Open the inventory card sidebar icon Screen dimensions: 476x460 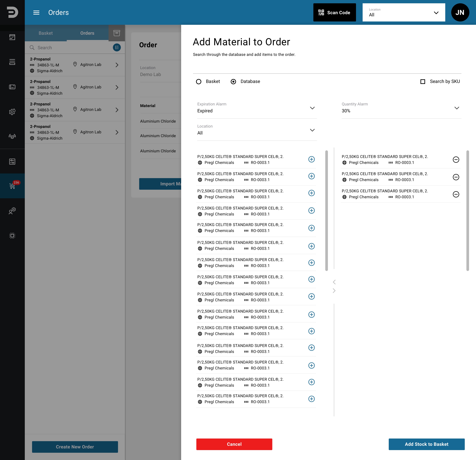coord(12,87)
